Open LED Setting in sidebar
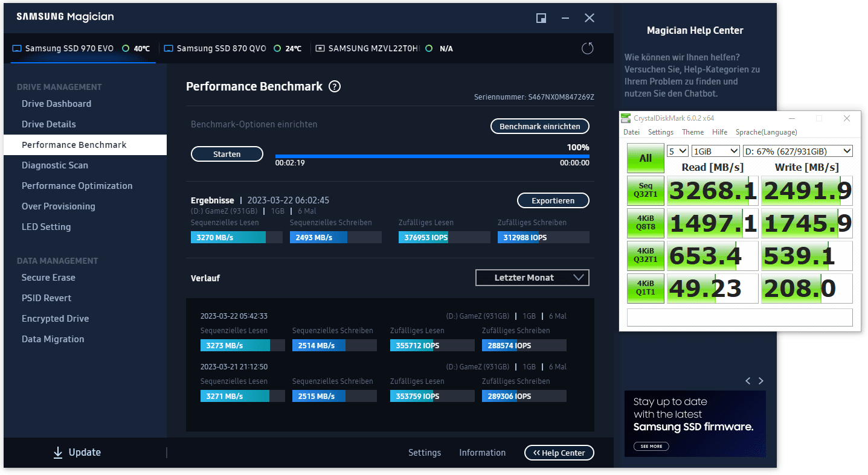 click(x=47, y=227)
